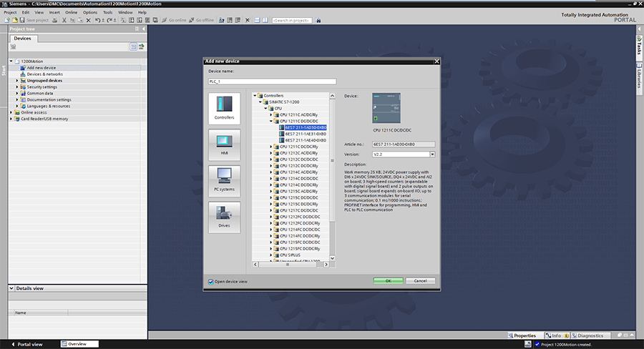Click scroll-down arrow of device tree
The image size is (644, 349).
pyautogui.click(x=332, y=258)
